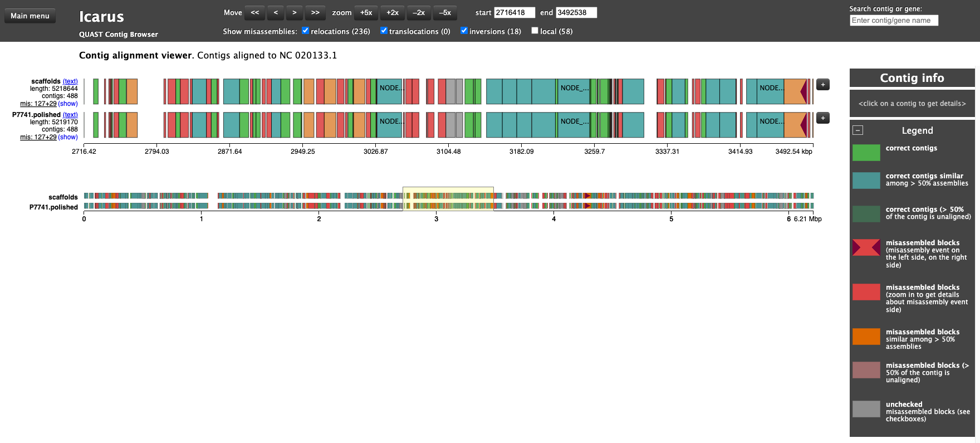Select last NODE contig in scaffolds track

[x=771, y=91]
